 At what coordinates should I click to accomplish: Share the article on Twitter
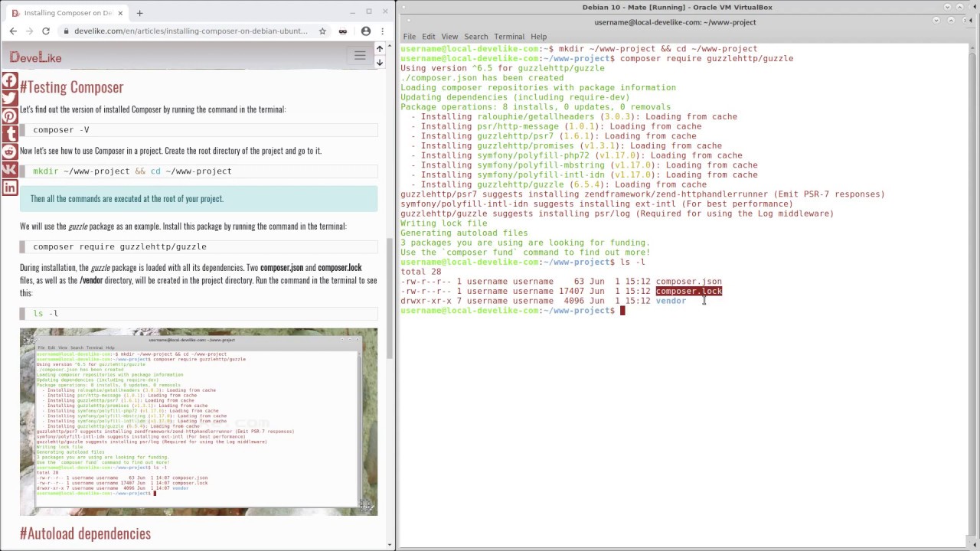point(9,99)
